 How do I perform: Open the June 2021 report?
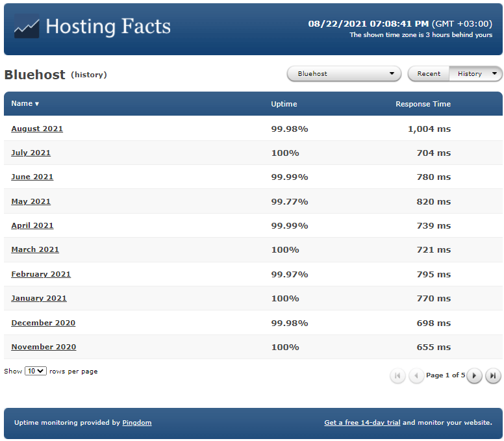coord(32,177)
